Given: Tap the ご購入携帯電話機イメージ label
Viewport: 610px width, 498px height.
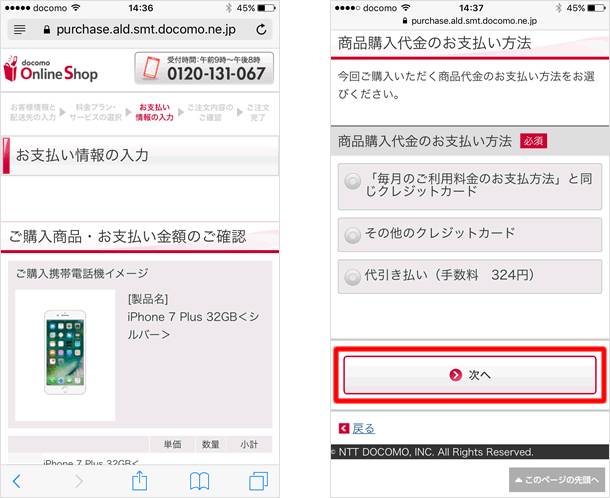Looking at the screenshot, I should (x=82, y=274).
